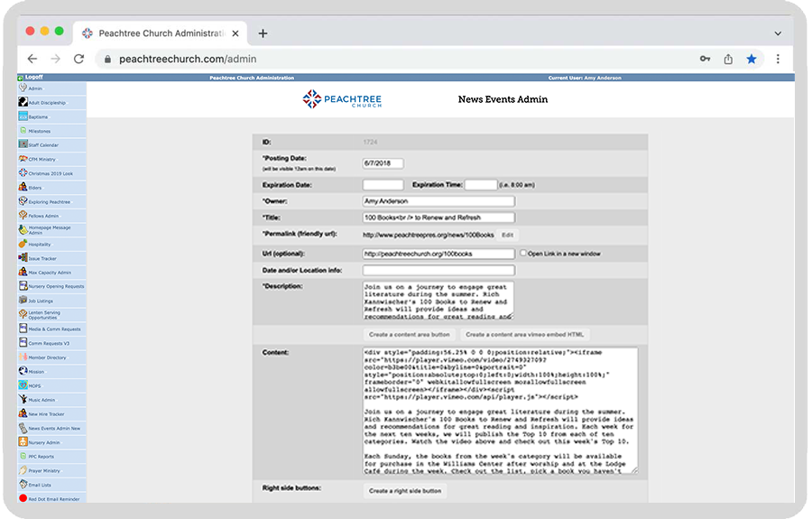Open New Hire Tracker in the sidebar
812x519 pixels.
[x=46, y=414]
